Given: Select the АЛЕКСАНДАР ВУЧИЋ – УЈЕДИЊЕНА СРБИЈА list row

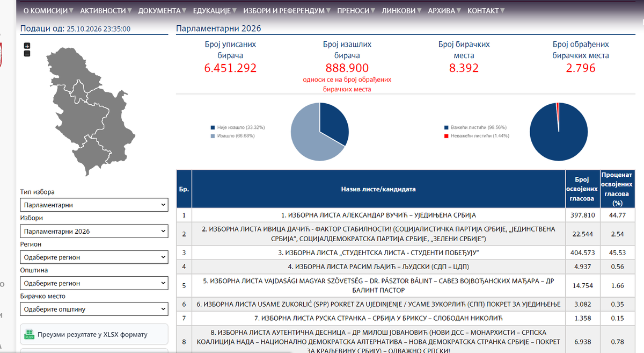Looking at the screenshot, I should [x=405, y=215].
